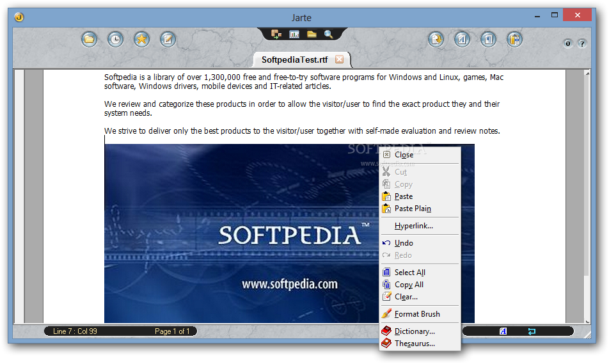Open the File menu folder button
The width and height of the screenshot is (609, 364).
[90, 39]
